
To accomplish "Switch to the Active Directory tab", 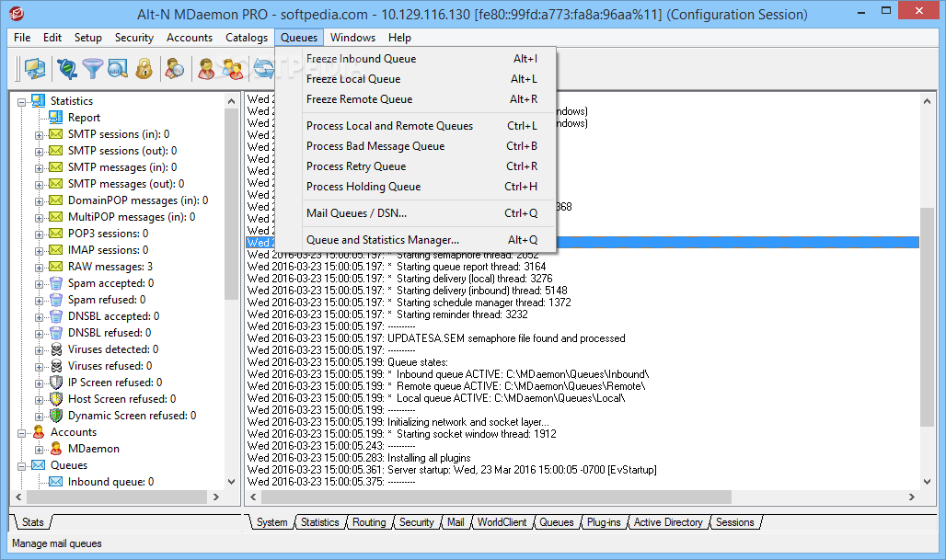I will (668, 522).
